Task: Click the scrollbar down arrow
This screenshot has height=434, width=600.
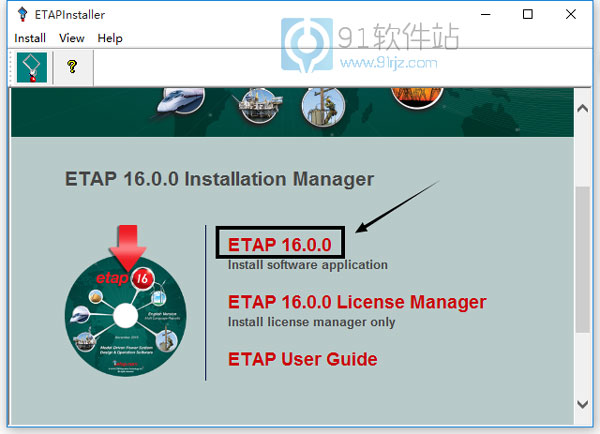Action: (x=584, y=404)
